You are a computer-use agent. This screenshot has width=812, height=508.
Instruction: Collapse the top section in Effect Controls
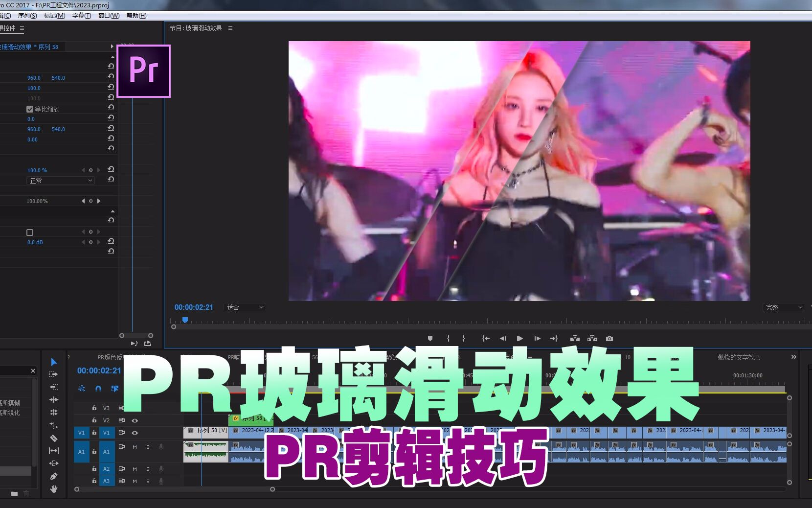[113, 57]
